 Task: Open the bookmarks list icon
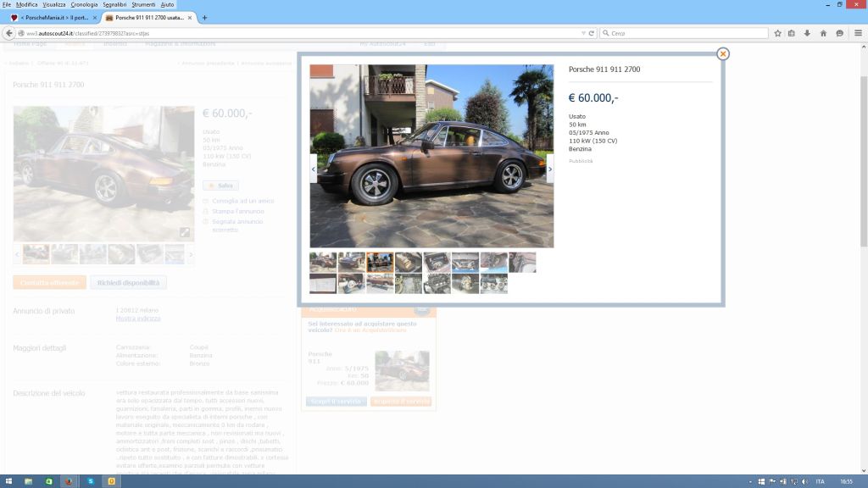coord(792,33)
